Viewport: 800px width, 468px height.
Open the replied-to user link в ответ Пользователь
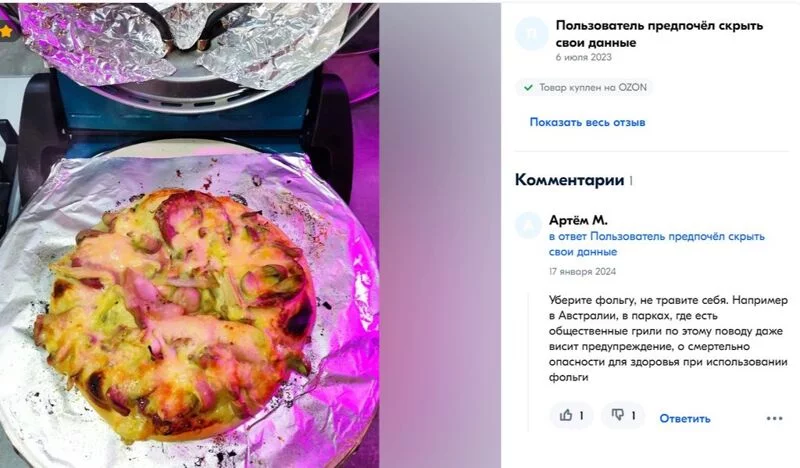click(x=657, y=244)
